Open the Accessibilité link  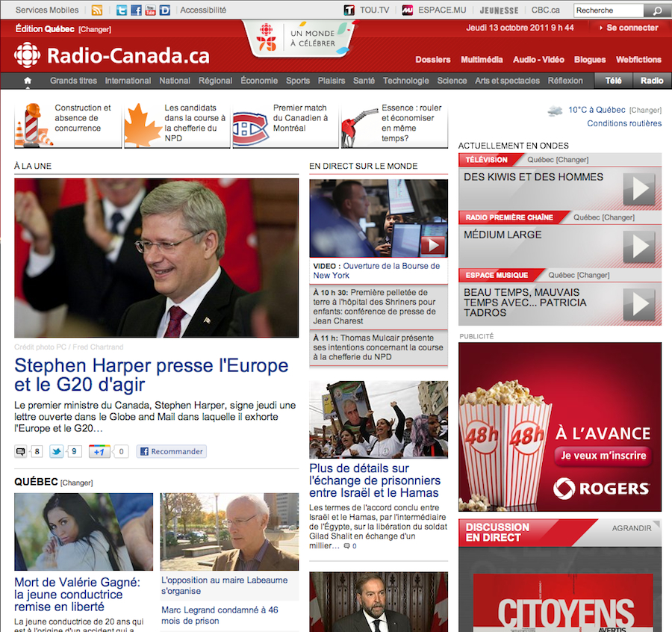coord(203,10)
